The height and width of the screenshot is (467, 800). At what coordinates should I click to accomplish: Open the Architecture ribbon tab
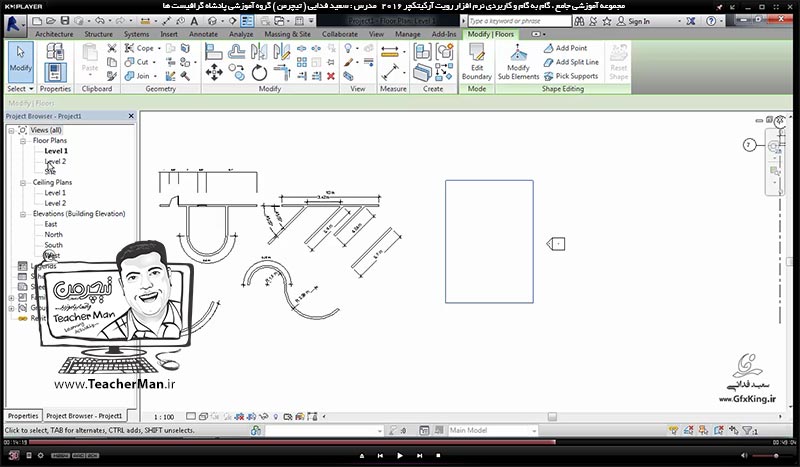tap(54, 34)
